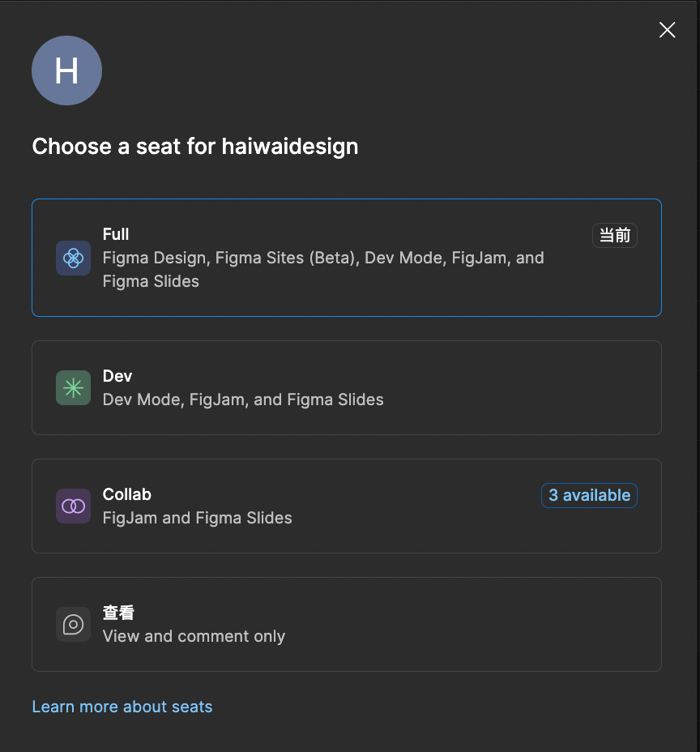Click the green Dev seat asterisk icon
700x752 pixels.
point(74,387)
